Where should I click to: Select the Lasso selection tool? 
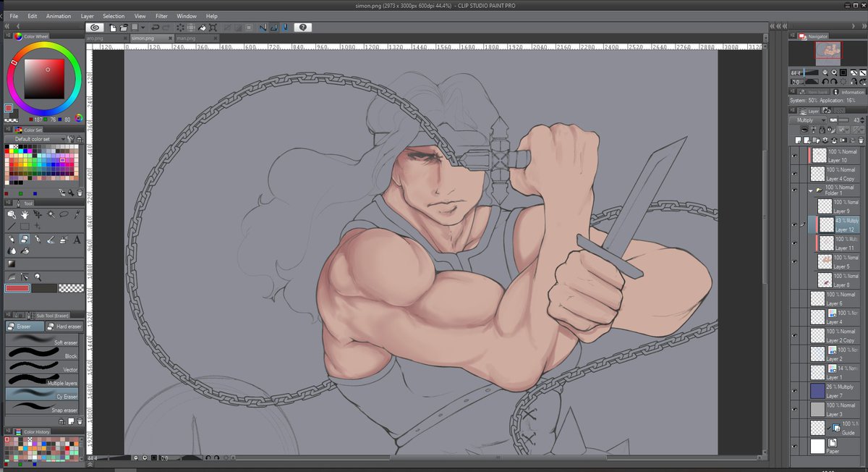(64, 214)
